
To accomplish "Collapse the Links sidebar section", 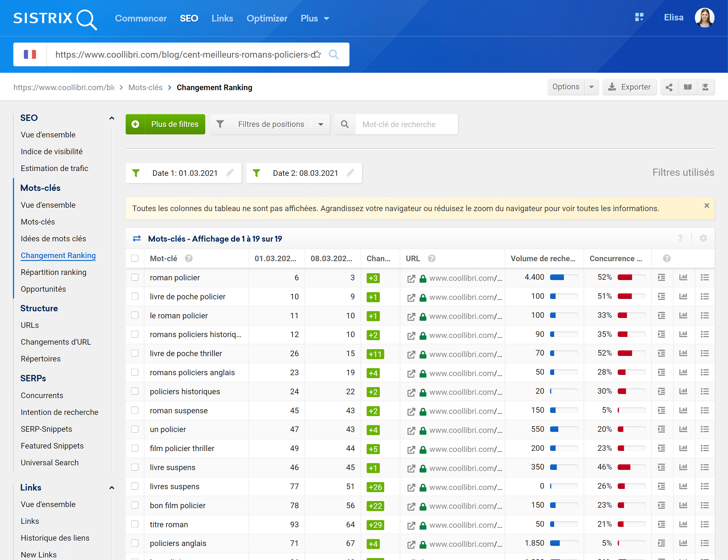I will (112, 488).
